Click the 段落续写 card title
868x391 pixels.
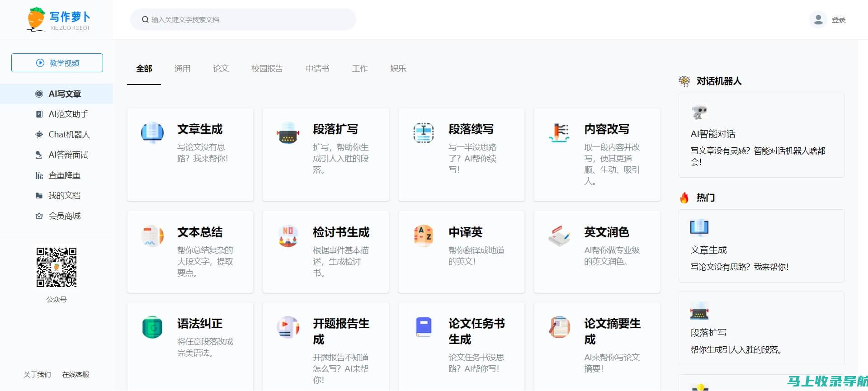point(471,129)
